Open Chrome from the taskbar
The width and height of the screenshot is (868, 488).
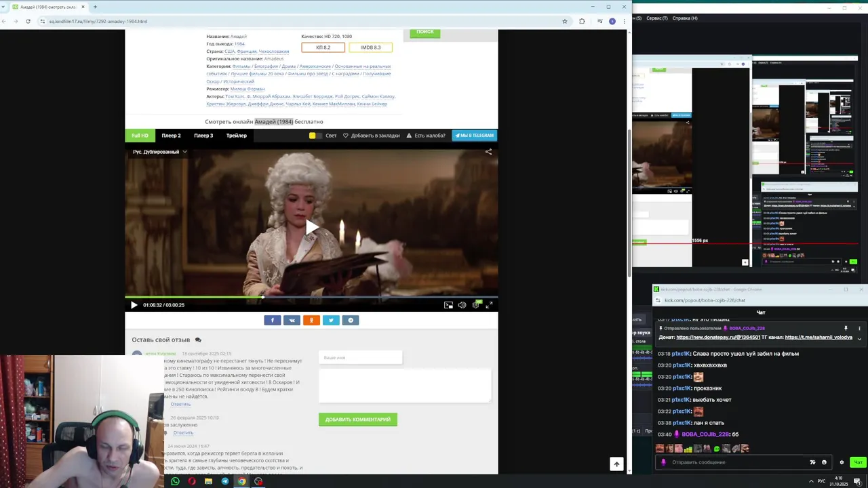[x=241, y=481]
